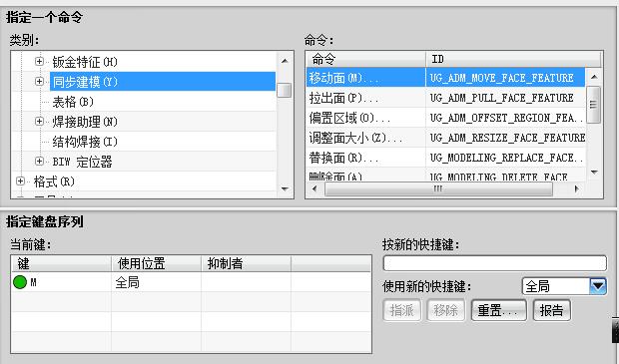
Task: Click the ID column header
Action: [513, 59]
